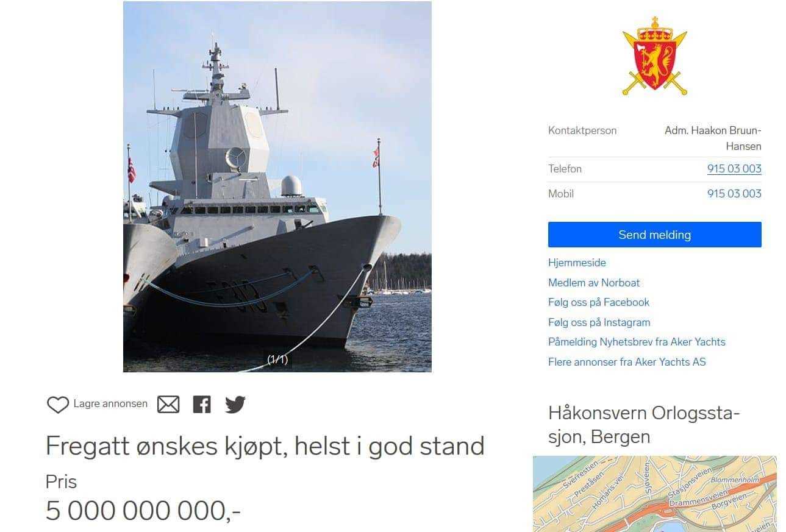Follow the Følg oss på Facebook link
The image size is (786, 532).
pyautogui.click(x=599, y=302)
